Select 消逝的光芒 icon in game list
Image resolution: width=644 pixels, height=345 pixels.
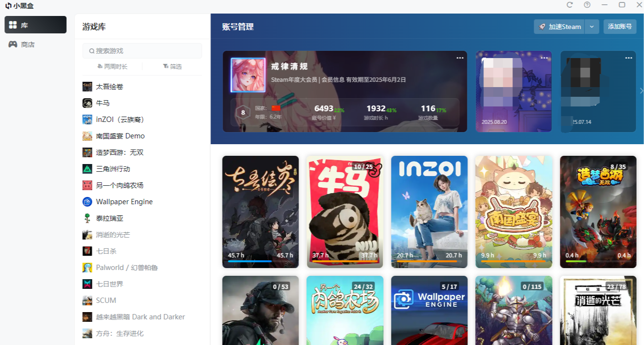coord(87,235)
